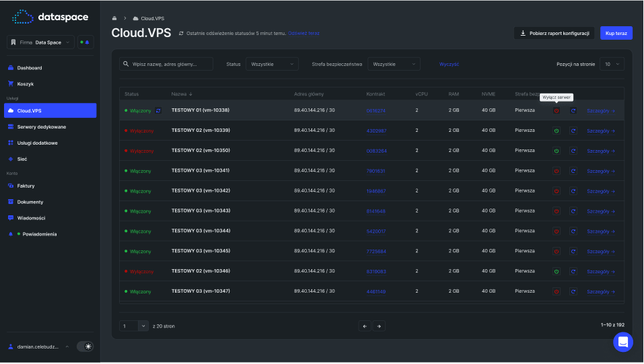Restart server TESTOWY 03 (vm-10341)
Screen dimensions: 644x364
573,172
